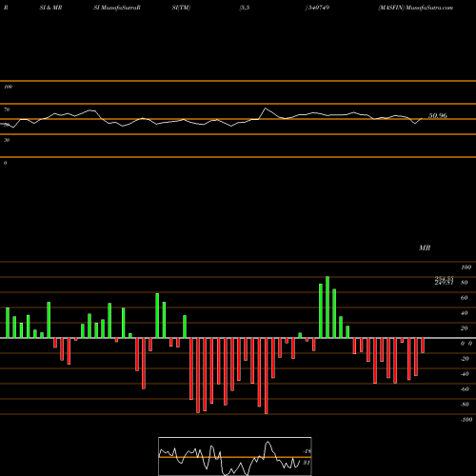
Task: Click the 100 label on the MR axis
Action: [466, 268]
